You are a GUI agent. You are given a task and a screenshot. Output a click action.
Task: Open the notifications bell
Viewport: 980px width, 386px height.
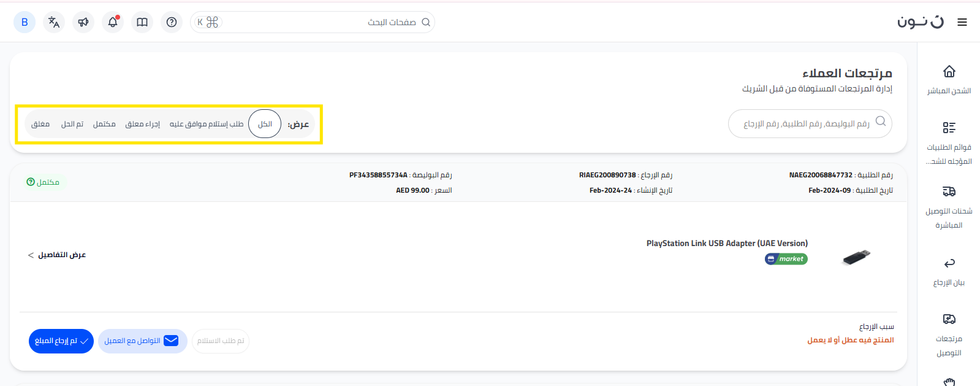tap(113, 22)
